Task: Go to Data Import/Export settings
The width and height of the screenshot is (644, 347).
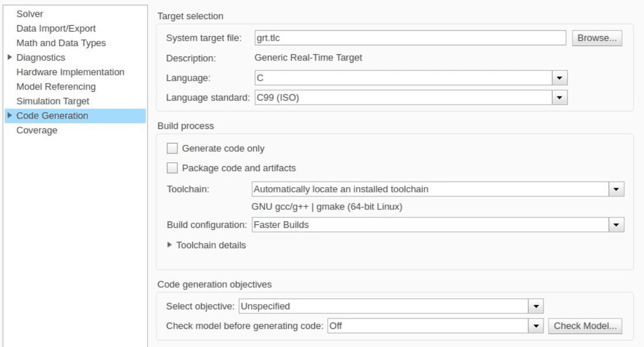Action: click(56, 28)
